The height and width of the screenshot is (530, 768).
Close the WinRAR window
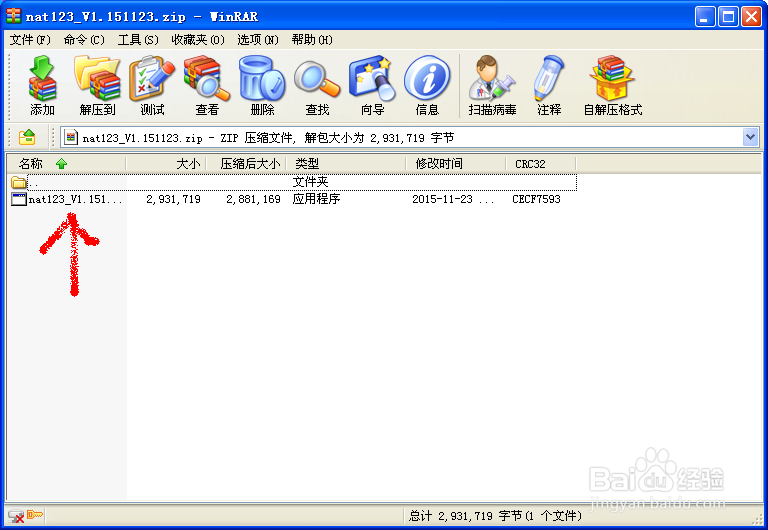pos(751,17)
